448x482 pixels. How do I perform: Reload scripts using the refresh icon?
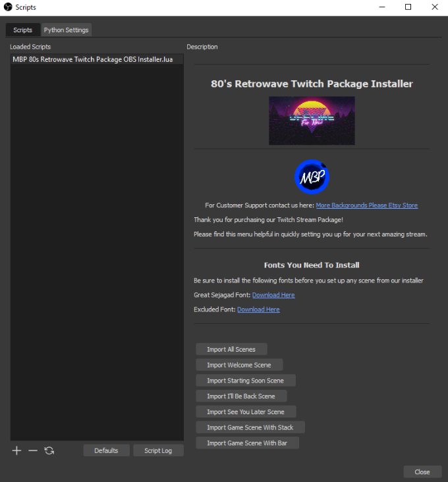[x=49, y=450]
